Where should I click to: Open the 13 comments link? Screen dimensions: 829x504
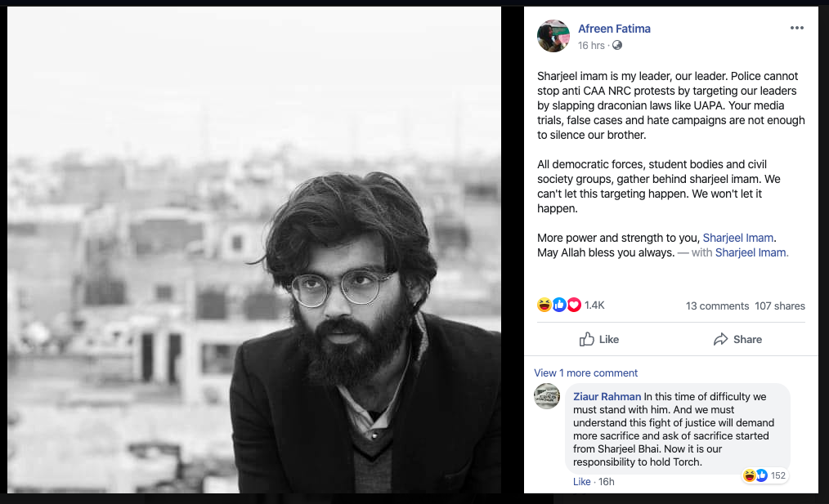pyautogui.click(x=717, y=306)
